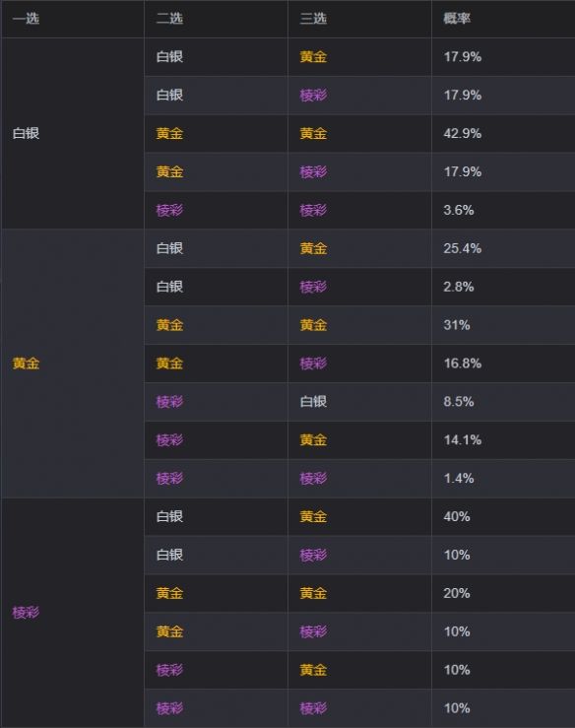
Task: Click the 1.4% probability cell
Action: (x=503, y=478)
